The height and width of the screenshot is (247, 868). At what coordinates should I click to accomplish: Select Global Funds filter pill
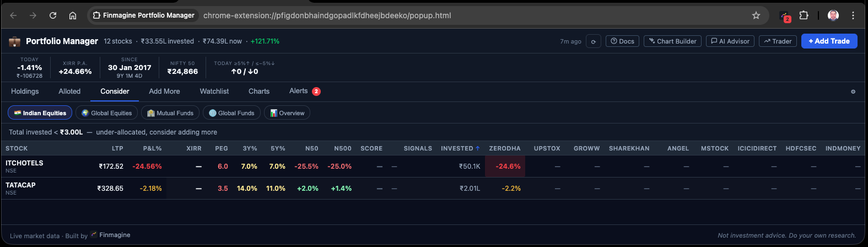click(231, 113)
